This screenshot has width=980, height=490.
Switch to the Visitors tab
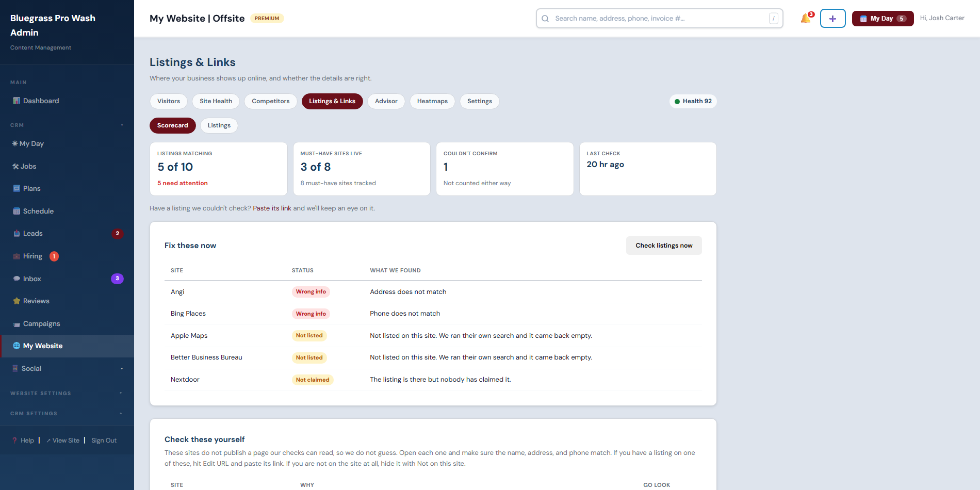tap(169, 101)
